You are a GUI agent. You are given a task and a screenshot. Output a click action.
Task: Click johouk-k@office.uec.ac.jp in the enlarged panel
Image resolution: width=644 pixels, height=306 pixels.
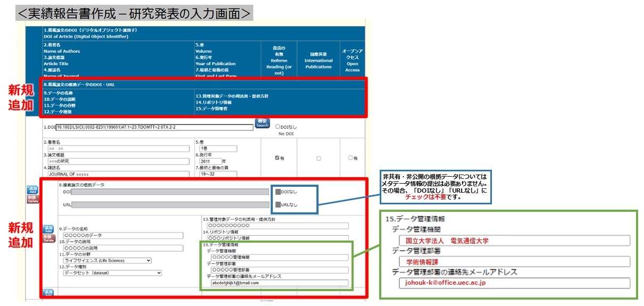[x=445, y=283]
